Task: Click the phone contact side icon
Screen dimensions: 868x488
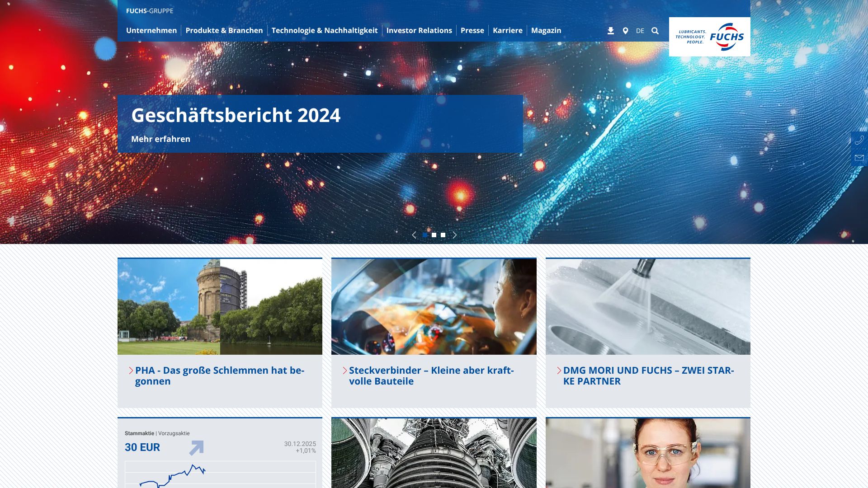Action: click(859, 141)
